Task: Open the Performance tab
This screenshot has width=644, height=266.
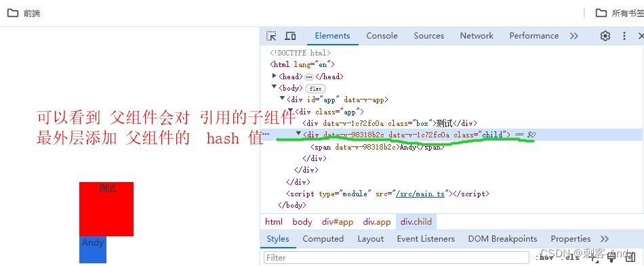Action: [534, 36]
